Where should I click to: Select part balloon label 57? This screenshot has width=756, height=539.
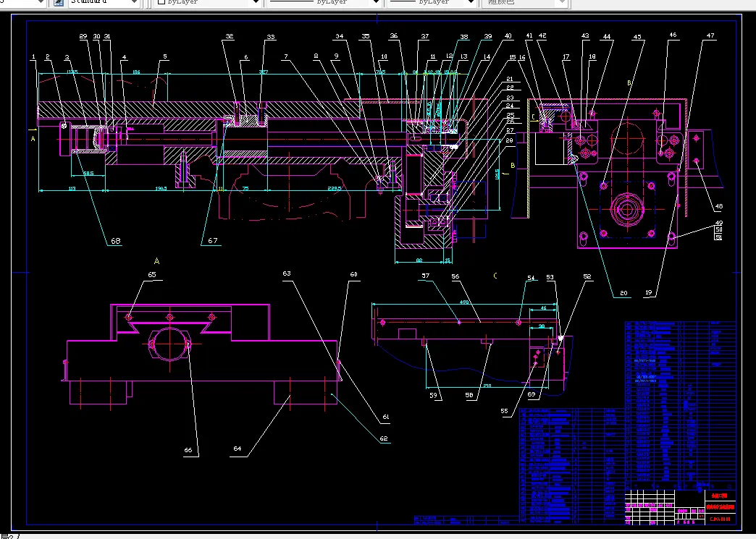coord(425,276)
